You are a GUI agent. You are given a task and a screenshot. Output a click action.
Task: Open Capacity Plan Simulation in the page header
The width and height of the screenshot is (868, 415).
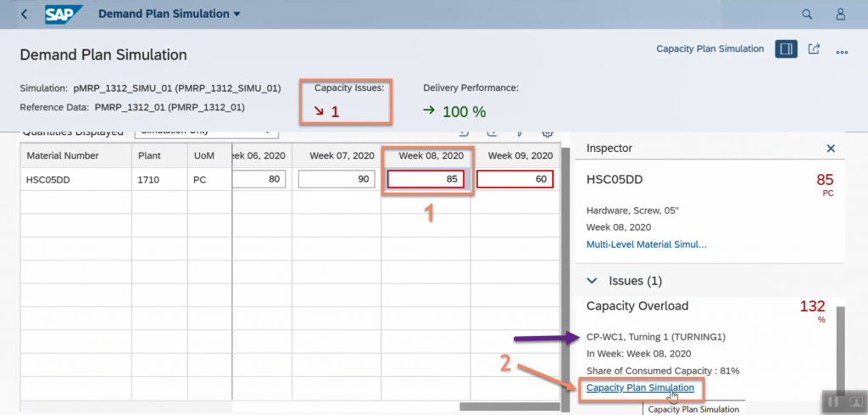click(x=710, y=48)
